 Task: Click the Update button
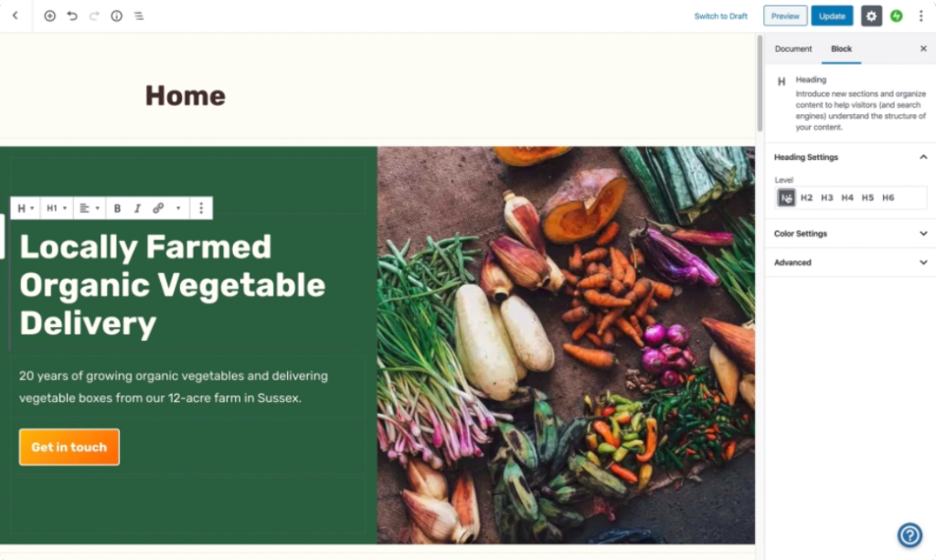coord(832,16)
